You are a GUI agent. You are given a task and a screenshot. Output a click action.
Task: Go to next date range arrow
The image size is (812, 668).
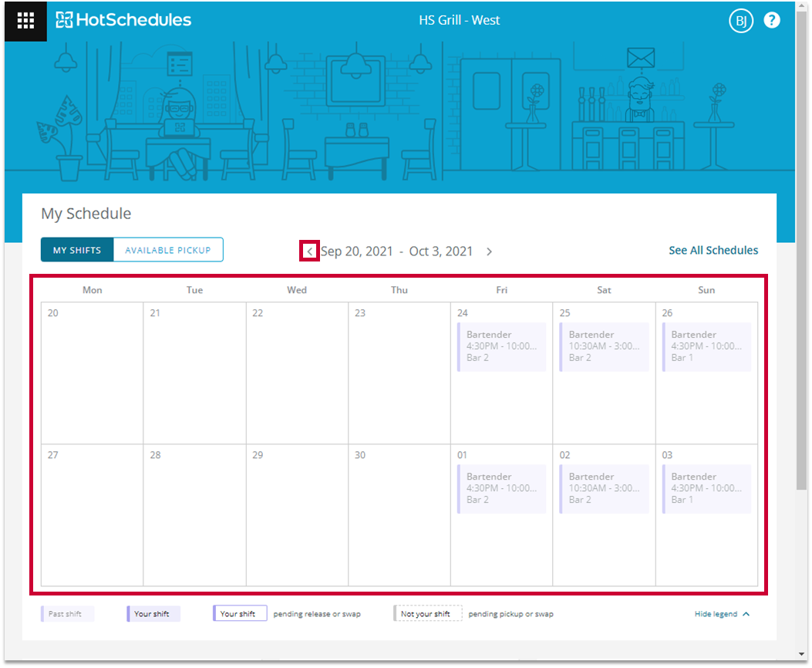click(490, 251)
